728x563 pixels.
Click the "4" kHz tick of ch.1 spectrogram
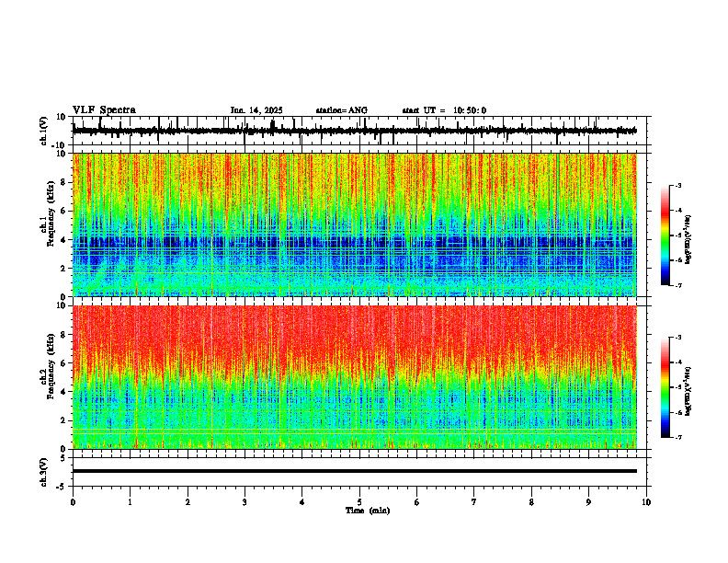[x=64, y=240]
